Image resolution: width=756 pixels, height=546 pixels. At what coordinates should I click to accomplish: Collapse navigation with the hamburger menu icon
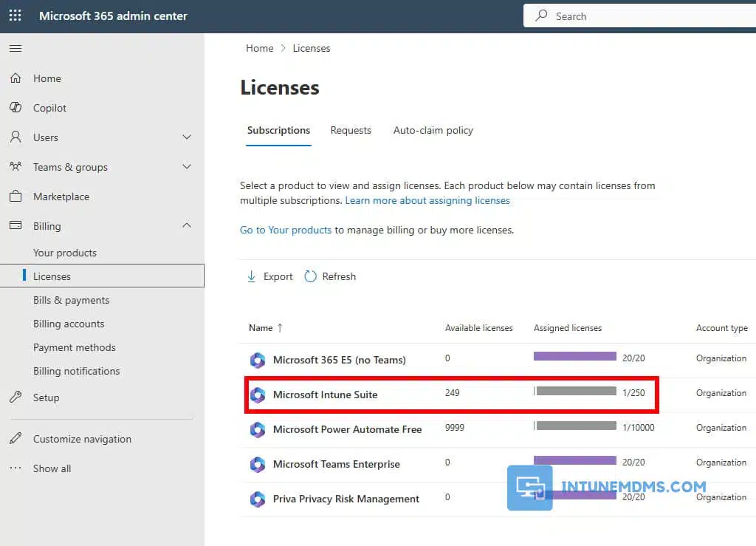(x=16, y=48)
